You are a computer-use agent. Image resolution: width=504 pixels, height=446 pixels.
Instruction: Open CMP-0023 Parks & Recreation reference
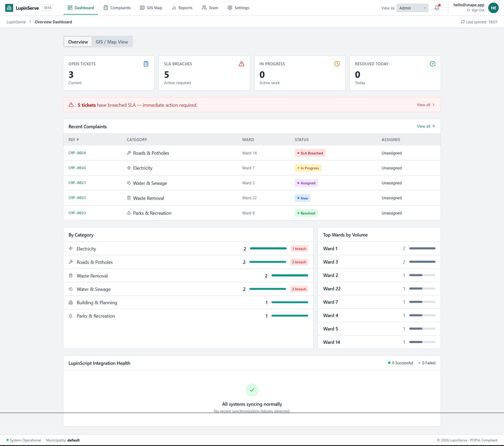pos(77,213)
